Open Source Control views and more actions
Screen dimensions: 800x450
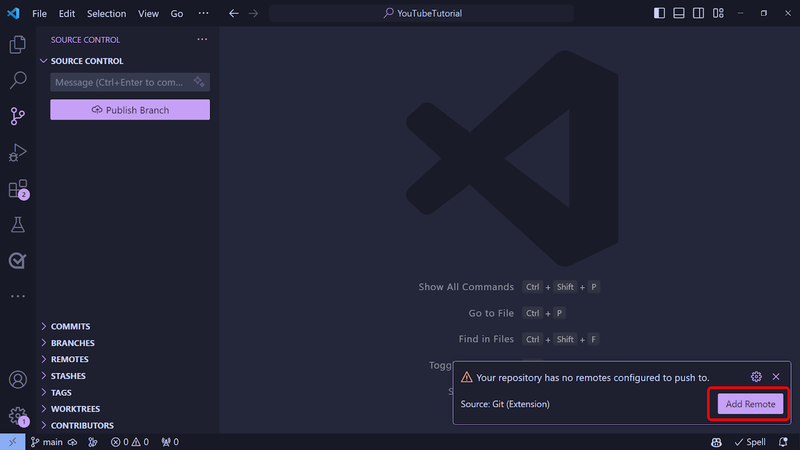[202, 39]
